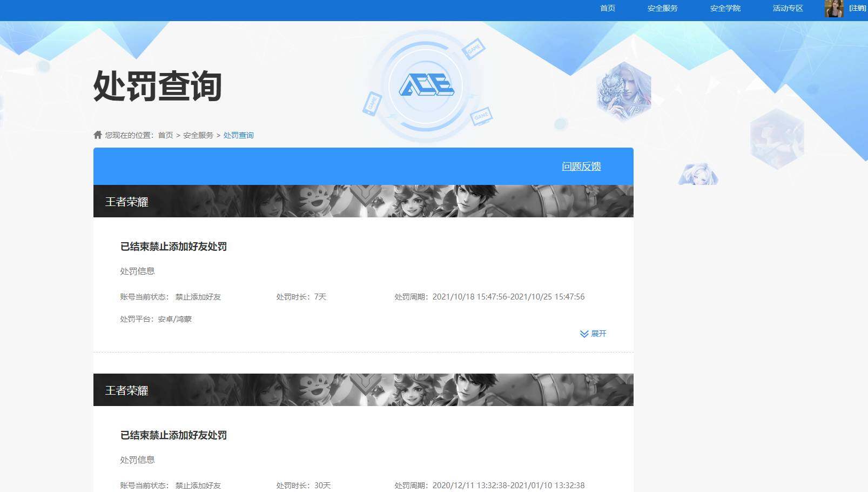Click the circular ACE logo
The height and width of the screenshot is (492, 868).
(x=427, y=84)
